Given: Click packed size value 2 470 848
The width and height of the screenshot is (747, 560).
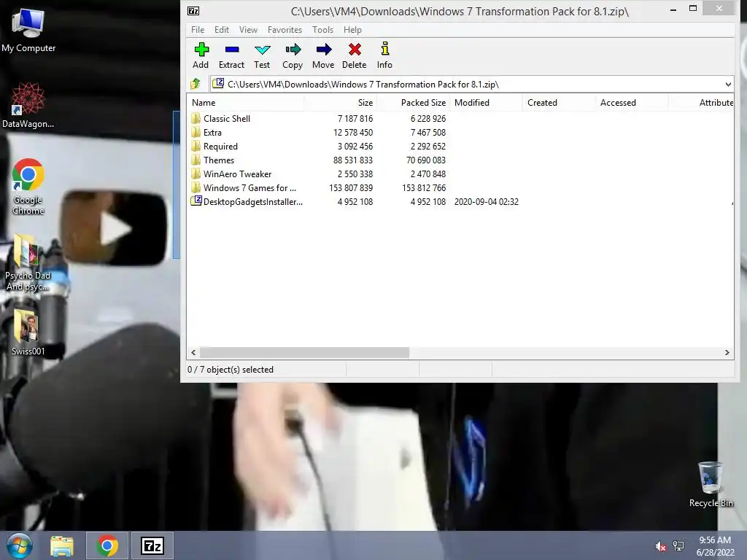Looking at the screenshot, I should [428, 174].
